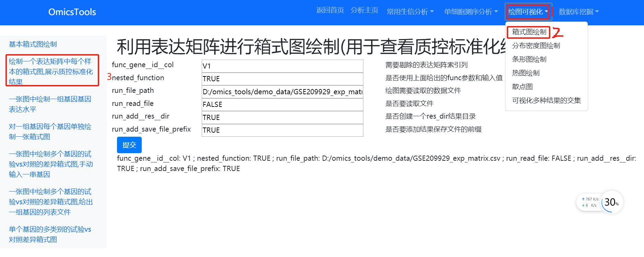Click the func_gene__id__col parameter label
Image resolution: width=644 pixels, height=257 pixels.
[143, 65]
